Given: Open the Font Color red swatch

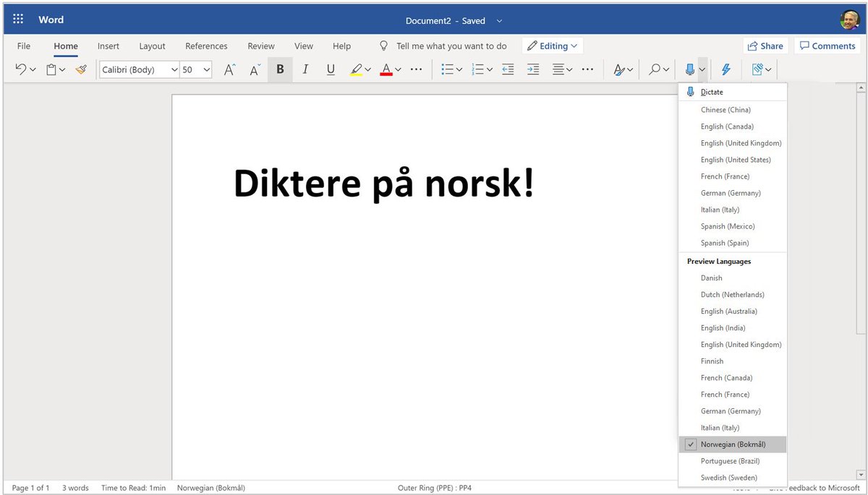Looking at the screenshot, I should (388, 69).
